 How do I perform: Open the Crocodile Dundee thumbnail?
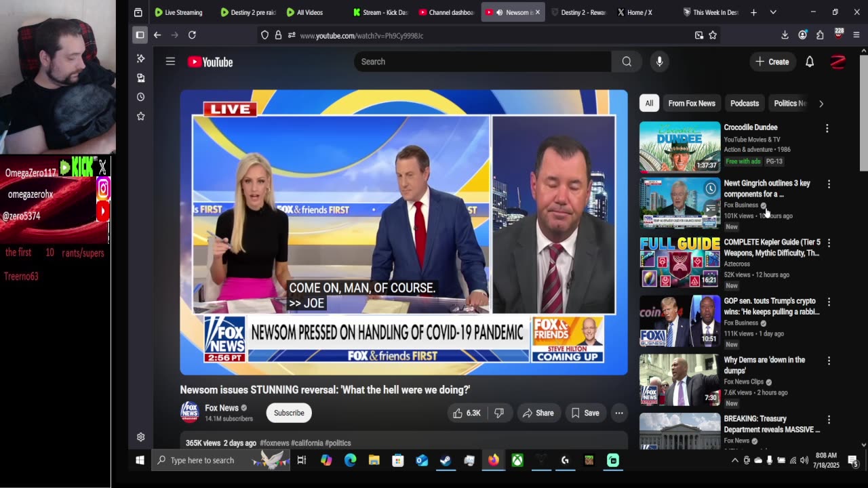click(679, 146)
